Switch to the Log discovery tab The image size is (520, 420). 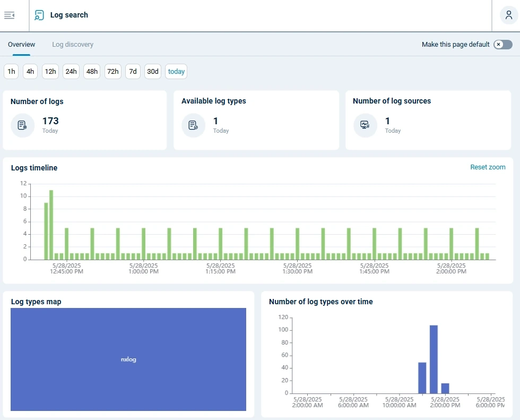(x=73, y=45)
